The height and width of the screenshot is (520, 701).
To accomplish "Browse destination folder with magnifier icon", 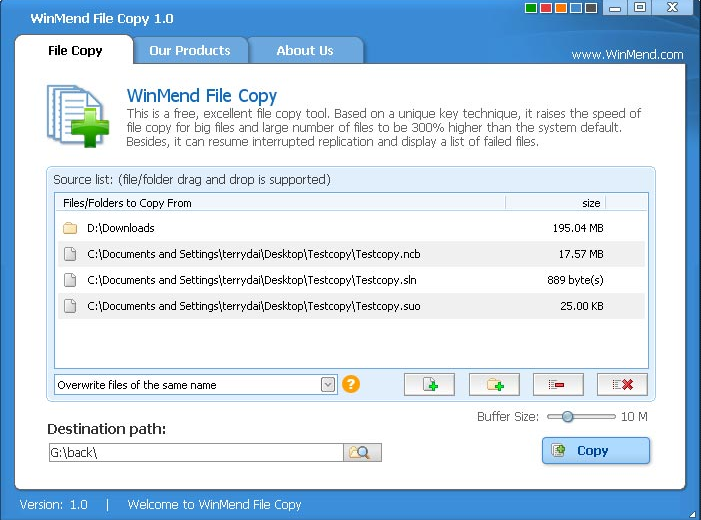I will 362,452.
